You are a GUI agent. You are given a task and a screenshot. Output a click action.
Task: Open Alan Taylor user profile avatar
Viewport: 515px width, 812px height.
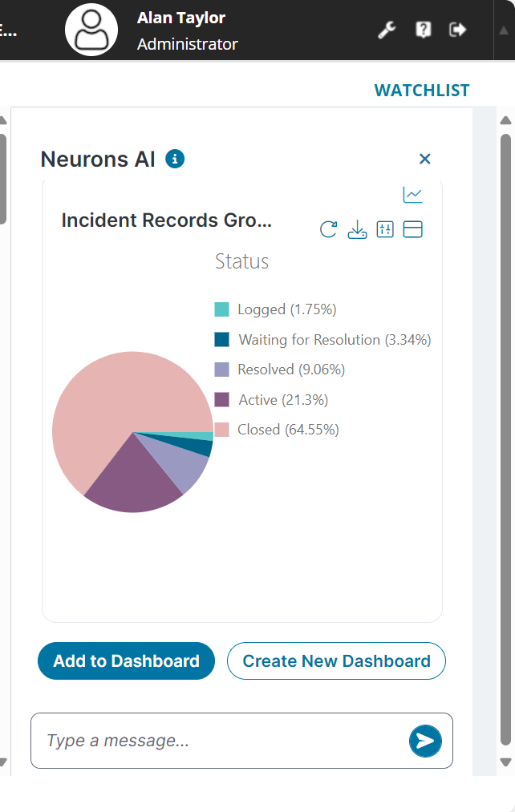[x=91, y=30]
